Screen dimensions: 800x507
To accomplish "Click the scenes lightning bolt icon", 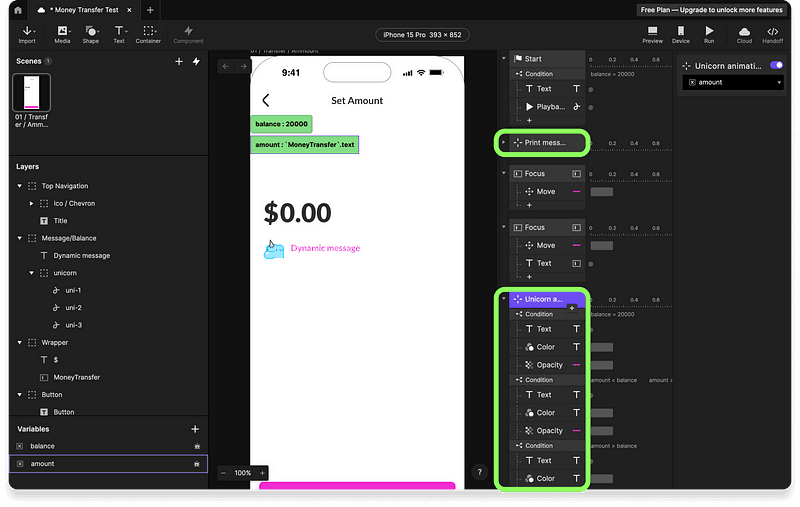I will click(x=196, y=61).
